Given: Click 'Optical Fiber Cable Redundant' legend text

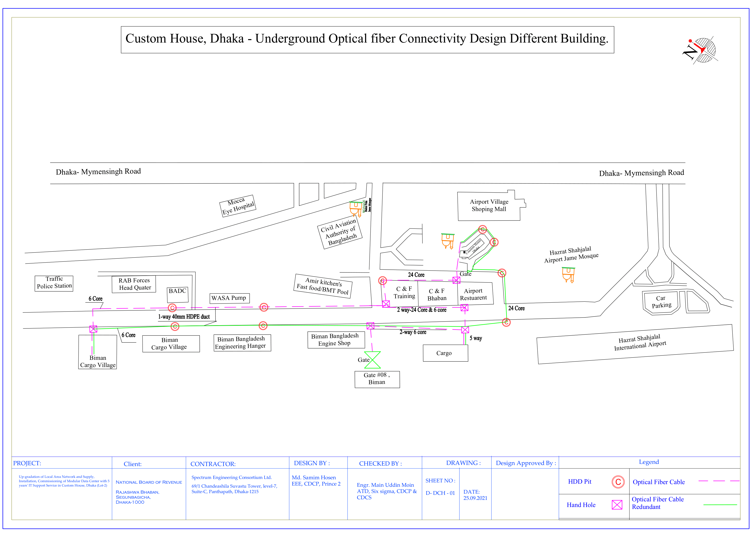Looking at the screenshot, I should pyautogui.click(x=657, y=503).
